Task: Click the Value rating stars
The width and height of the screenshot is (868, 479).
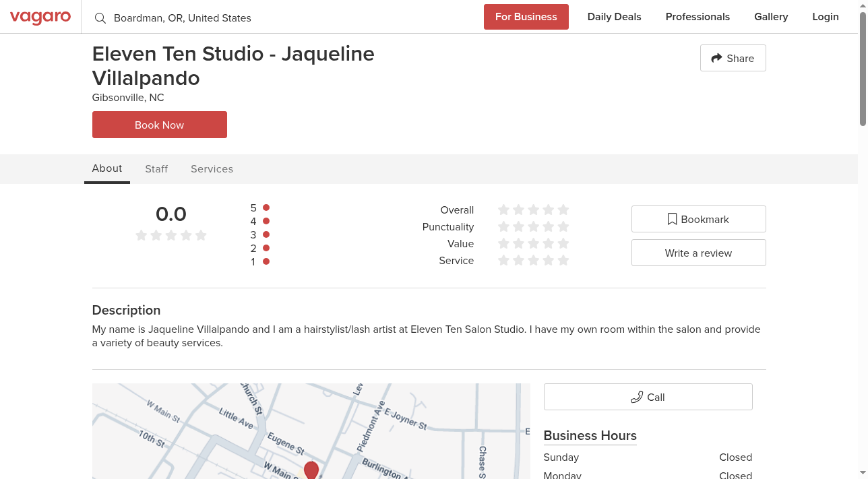Action: pos(534,243)
